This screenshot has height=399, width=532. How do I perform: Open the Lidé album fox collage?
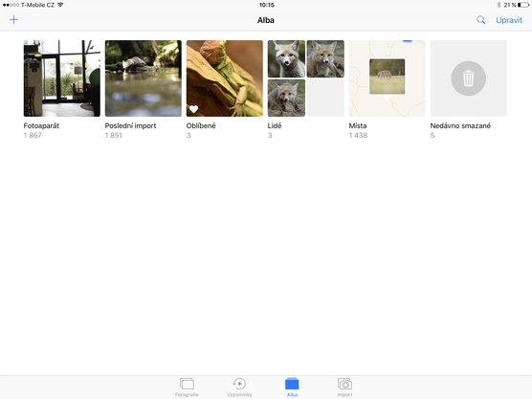[x=306, y=78]
